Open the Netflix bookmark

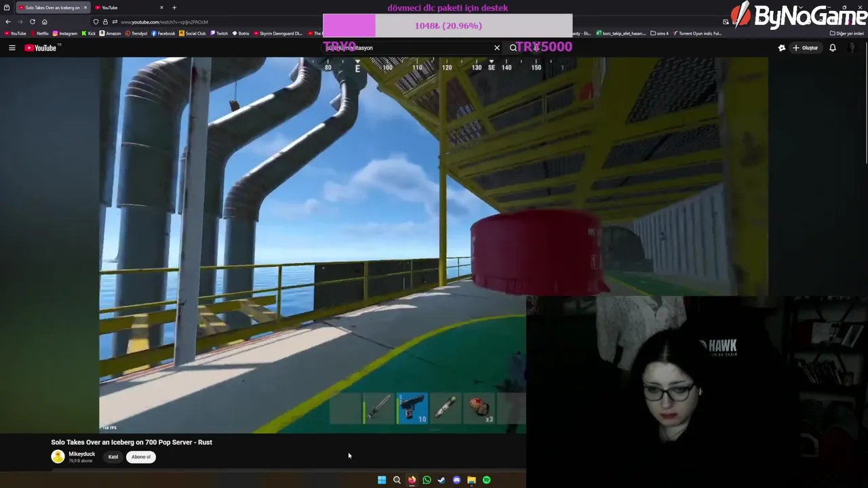point(39,33)
